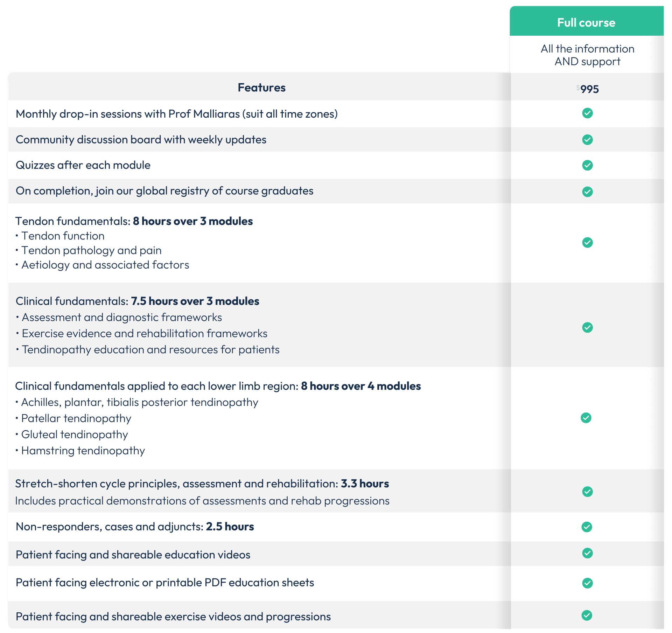This screenshot has height=633, width=672.
Task: Click the PDF education sheets checkmark
Action: coord(587,583)
